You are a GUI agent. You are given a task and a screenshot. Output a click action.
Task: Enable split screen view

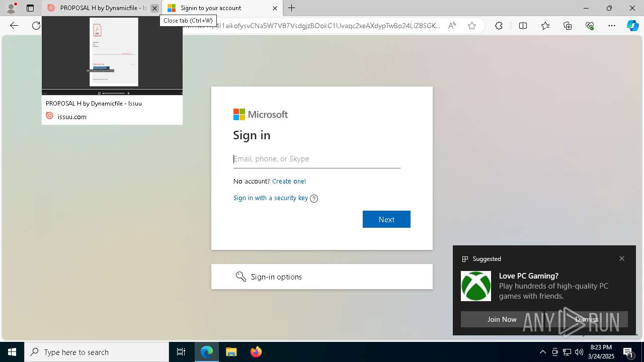pos(523,26)
